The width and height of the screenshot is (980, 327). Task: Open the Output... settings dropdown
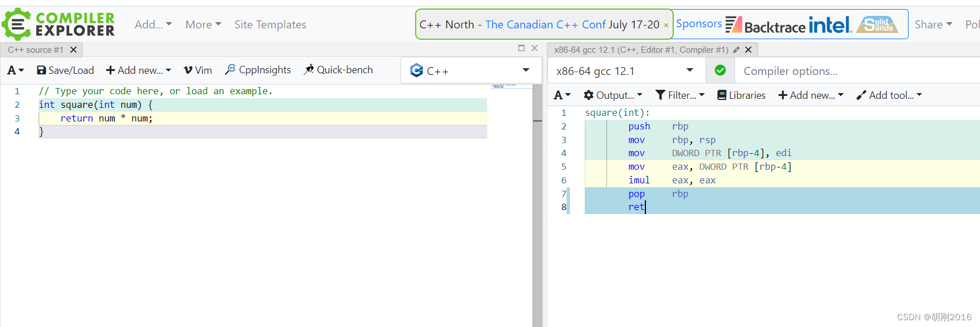click(613, 95)
